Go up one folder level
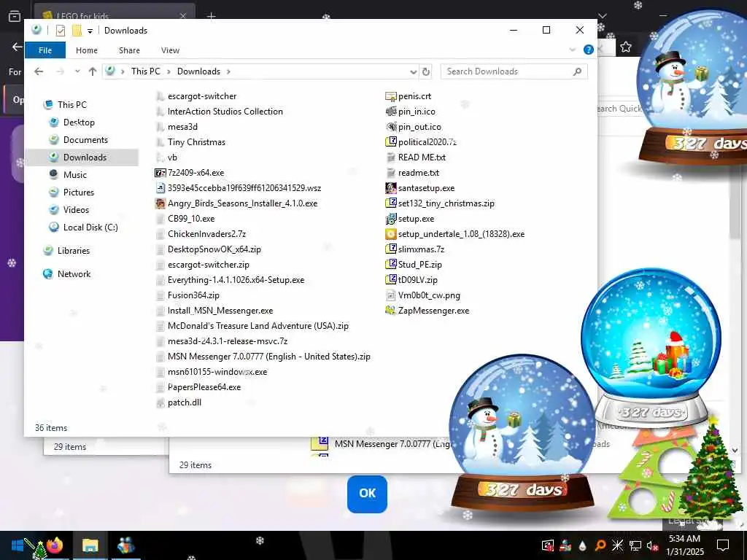The height and width of the screenshot is (560, 747). coord(93,71)
